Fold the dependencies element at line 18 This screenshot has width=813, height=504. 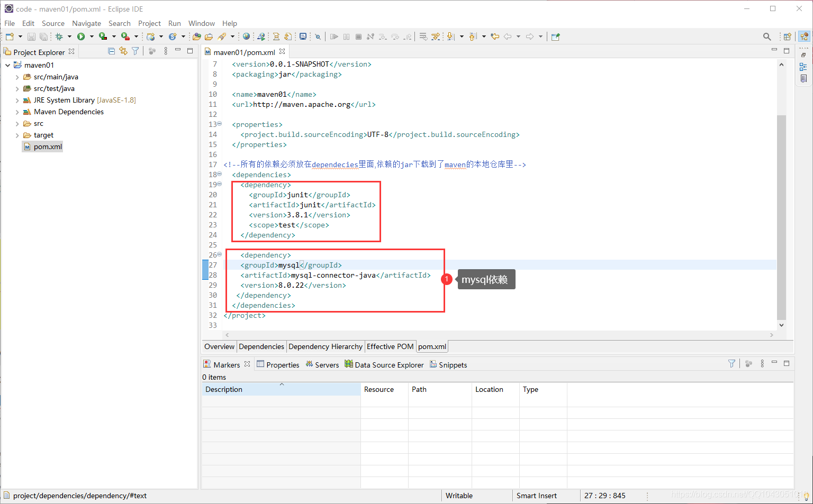click(220, 174)
